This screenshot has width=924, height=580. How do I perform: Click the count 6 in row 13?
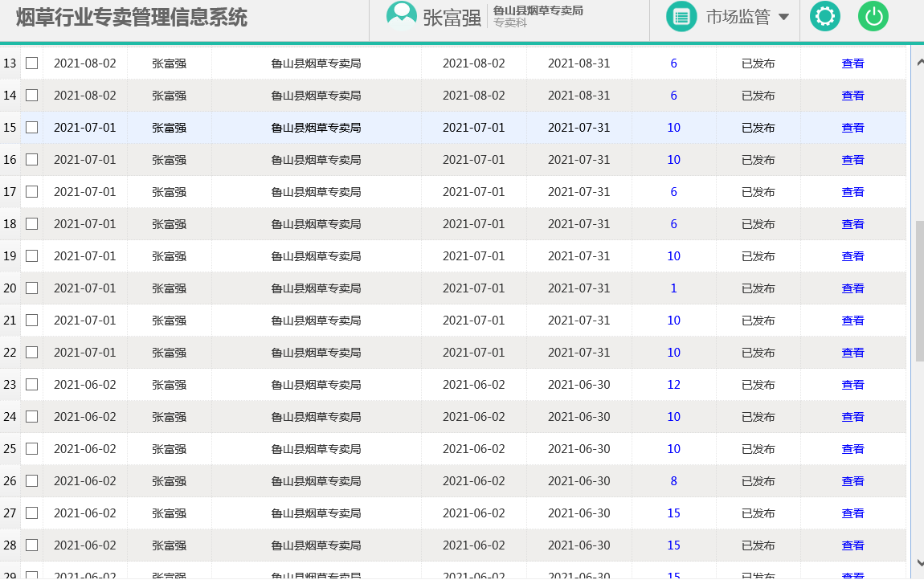tap(673, 63)
